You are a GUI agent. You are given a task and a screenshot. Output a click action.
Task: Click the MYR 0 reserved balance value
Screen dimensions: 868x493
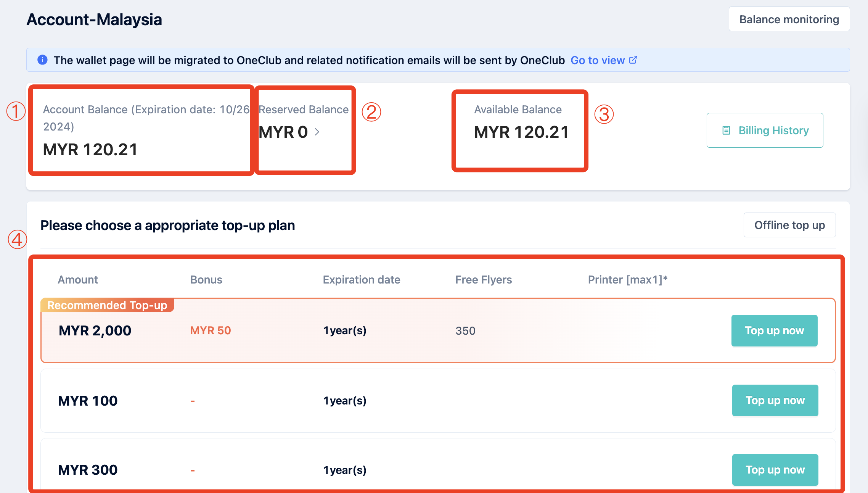click(x=283, y=132)
